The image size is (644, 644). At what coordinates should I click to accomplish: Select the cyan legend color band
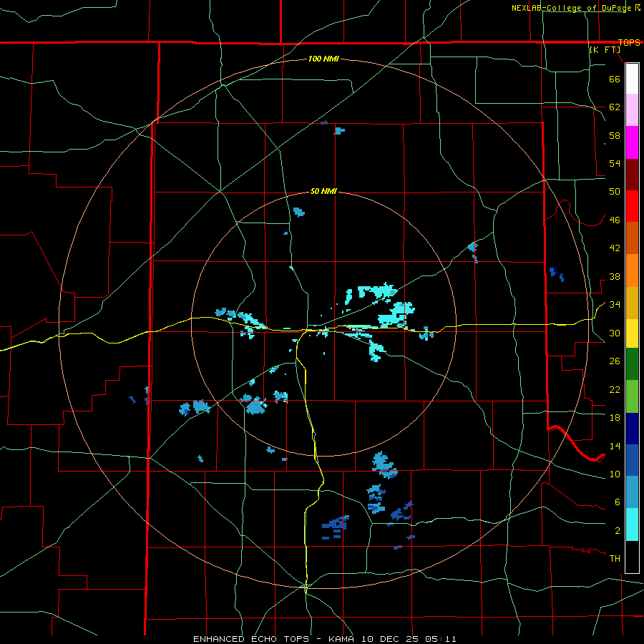click(632, 525)
